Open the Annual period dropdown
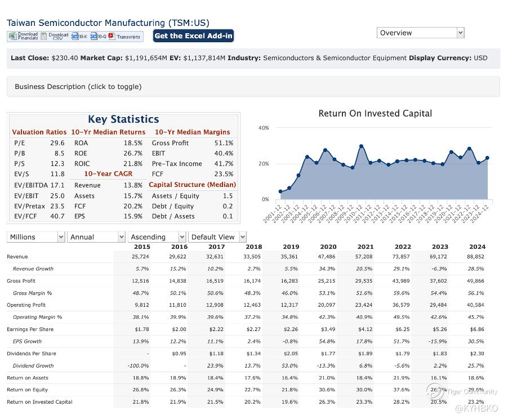Image resolution: width=508 pixels, height=420 pixels. pyautogui.click(x=96, y=237)
